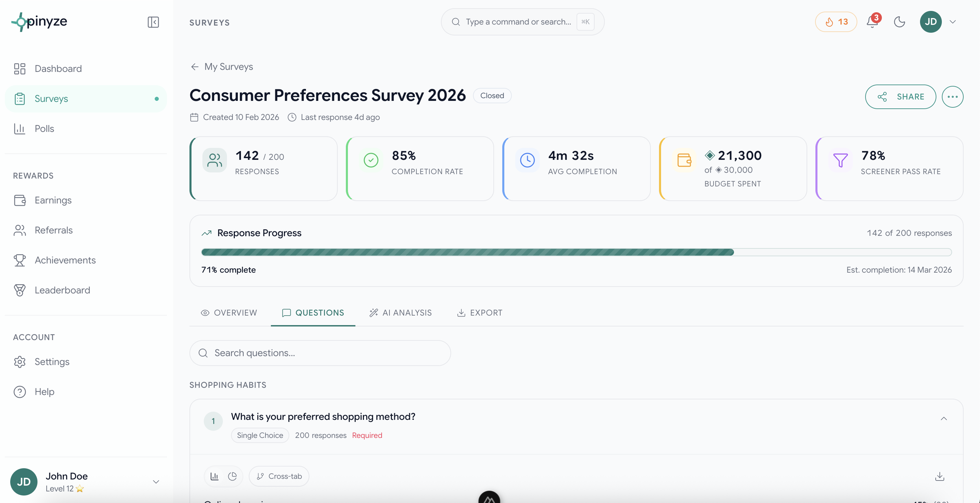
Task: Switch to pie chart view for question one
Action: [232, 476]
